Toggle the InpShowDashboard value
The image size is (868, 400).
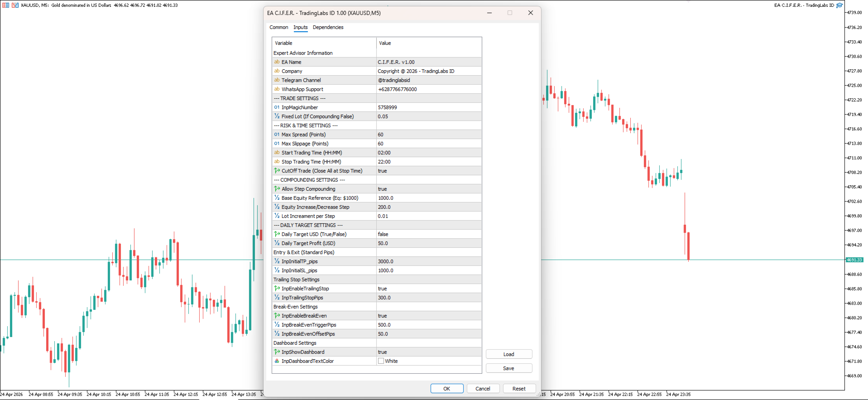428,352
